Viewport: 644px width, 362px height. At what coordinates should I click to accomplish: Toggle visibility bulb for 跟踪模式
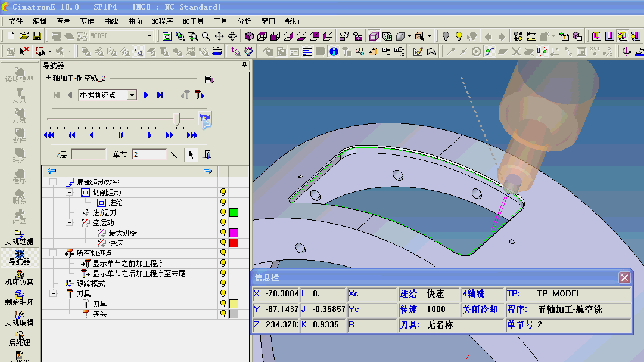(x=223, y=283)
